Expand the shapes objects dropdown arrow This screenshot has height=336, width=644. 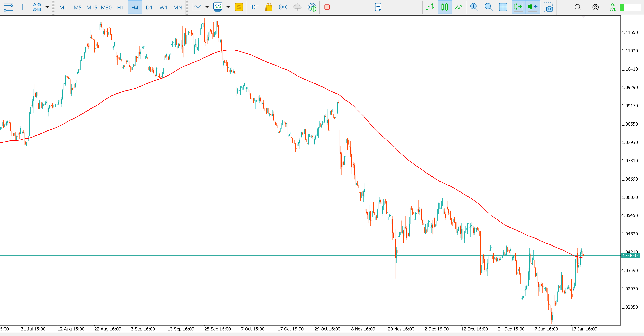(x=47, y=7)
